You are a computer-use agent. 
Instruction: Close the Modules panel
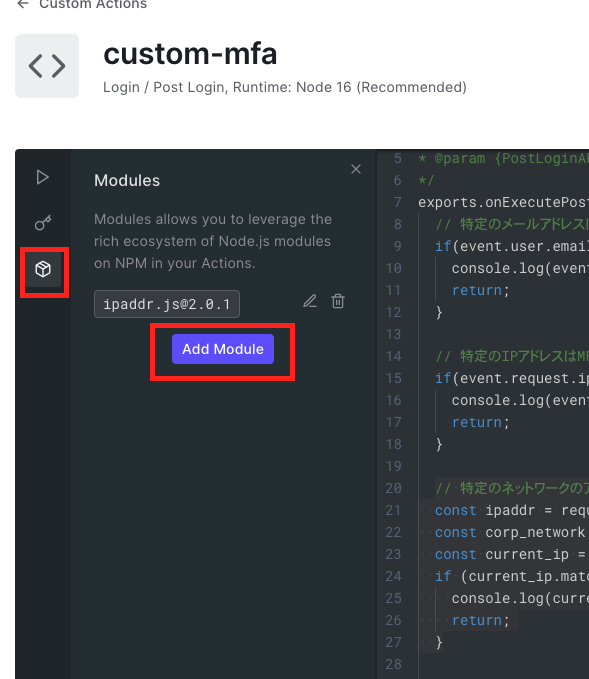point(356,169)
